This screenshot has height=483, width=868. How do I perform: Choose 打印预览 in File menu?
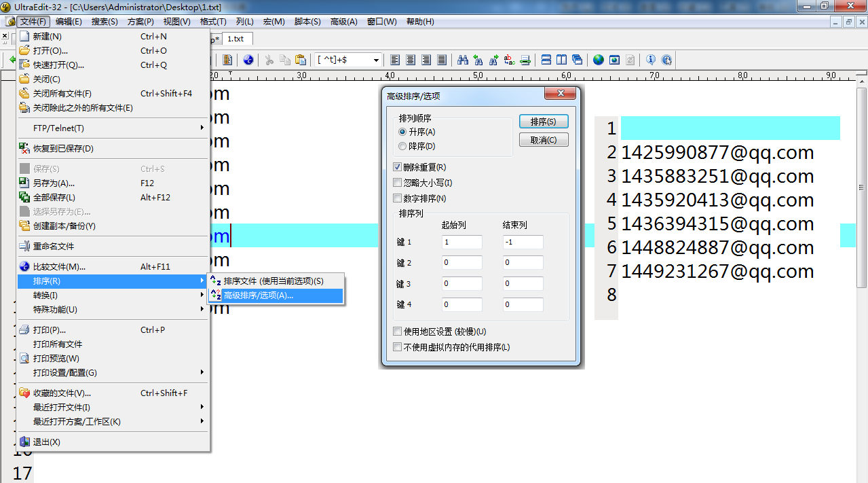pos(113,358)
